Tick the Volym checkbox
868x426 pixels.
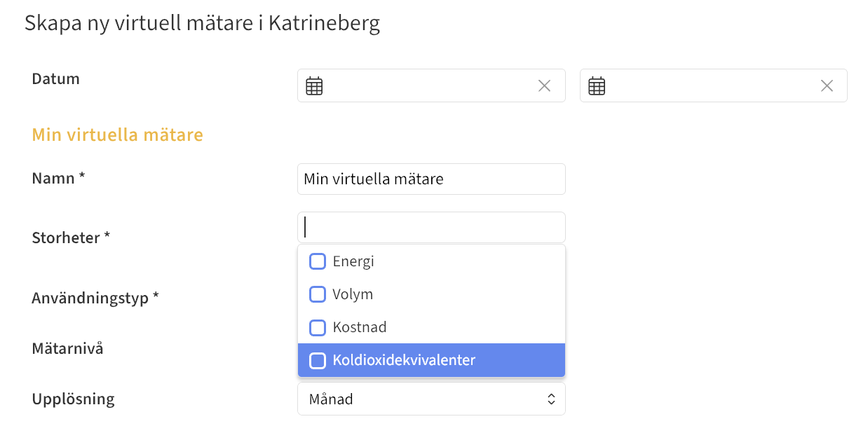point(318,294)
